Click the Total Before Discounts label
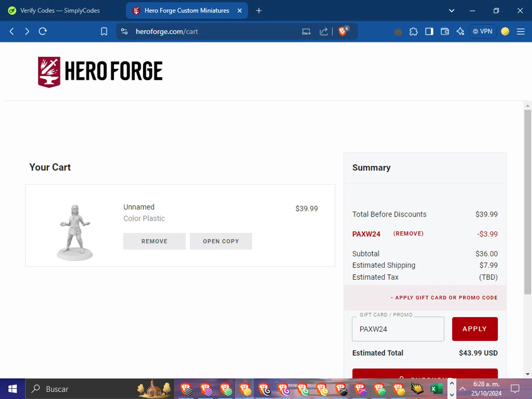532x399 pixels. (x=389, y=214)
